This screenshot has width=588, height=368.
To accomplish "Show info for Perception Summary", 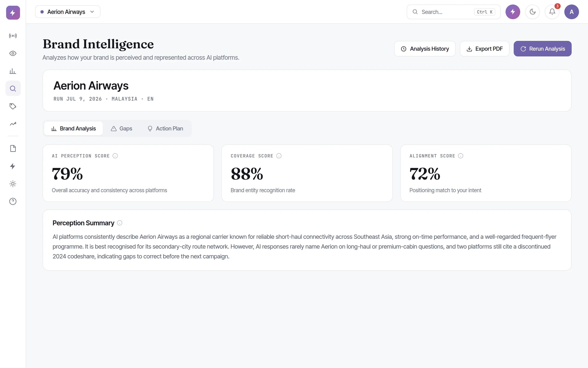I will [x=120, y=223].
